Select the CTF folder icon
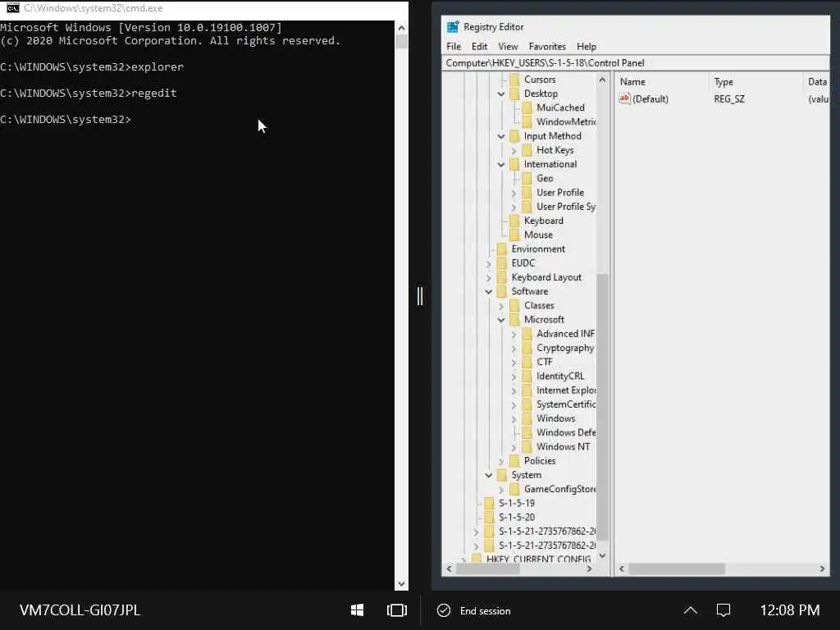The height and width of the screenshot is (630, 840). tap(527, 362)
